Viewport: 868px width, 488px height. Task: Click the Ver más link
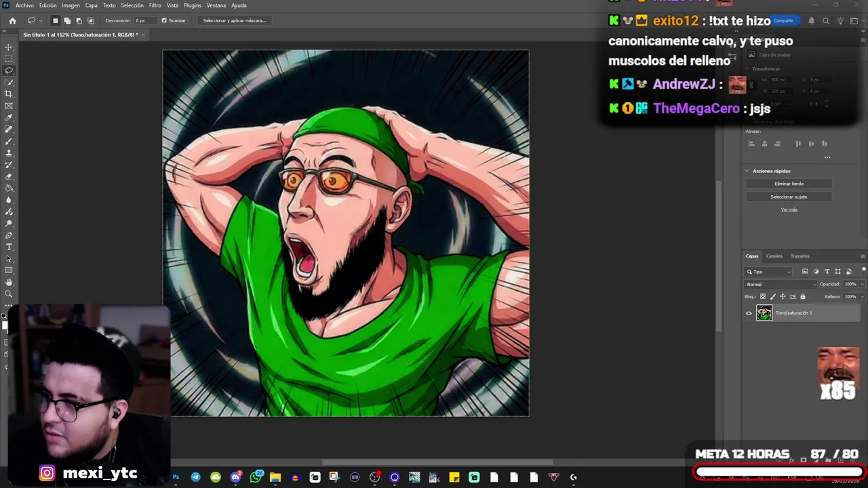point(789,209)
